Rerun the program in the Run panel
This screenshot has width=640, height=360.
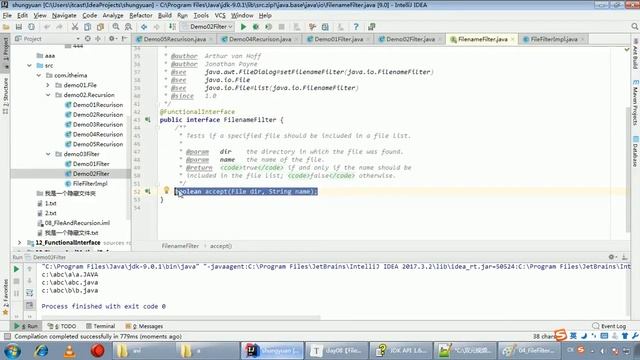click(16, 269)
